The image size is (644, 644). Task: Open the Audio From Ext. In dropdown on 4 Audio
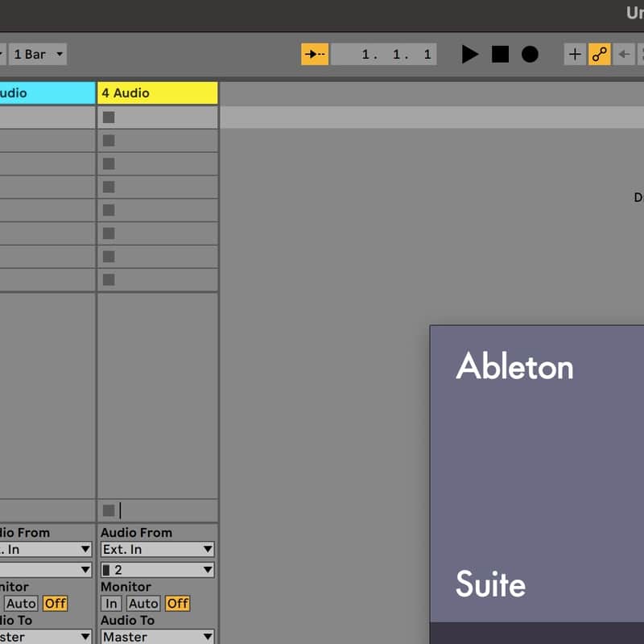point(156,549)
